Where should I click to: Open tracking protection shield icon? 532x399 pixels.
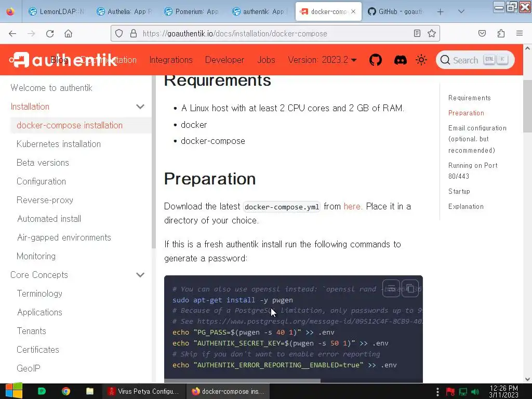click(119, 33)
